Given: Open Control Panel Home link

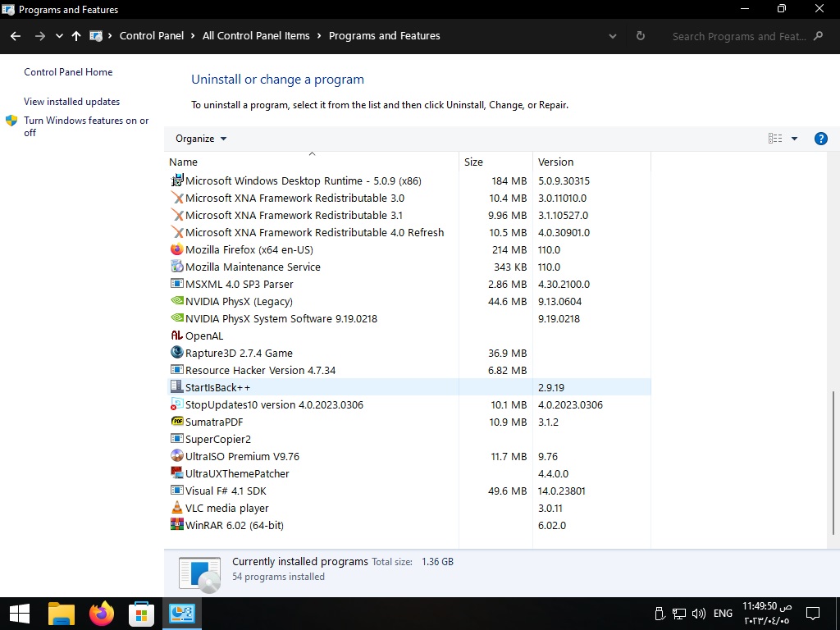Looking at the screenshot, I should click(x=68, y=72).
